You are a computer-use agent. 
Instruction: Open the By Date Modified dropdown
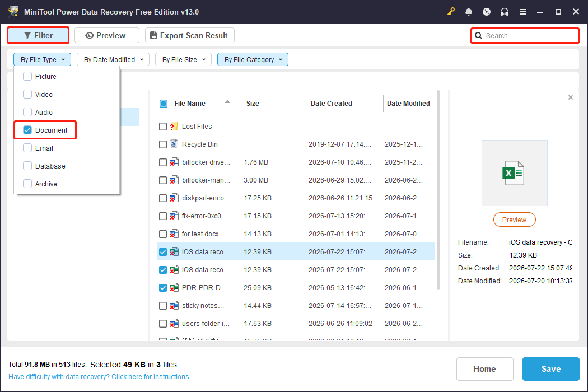113,60
